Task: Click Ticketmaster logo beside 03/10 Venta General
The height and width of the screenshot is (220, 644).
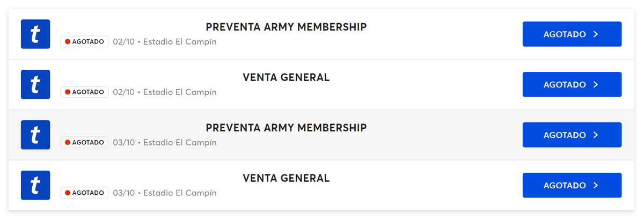Action: 35,186
